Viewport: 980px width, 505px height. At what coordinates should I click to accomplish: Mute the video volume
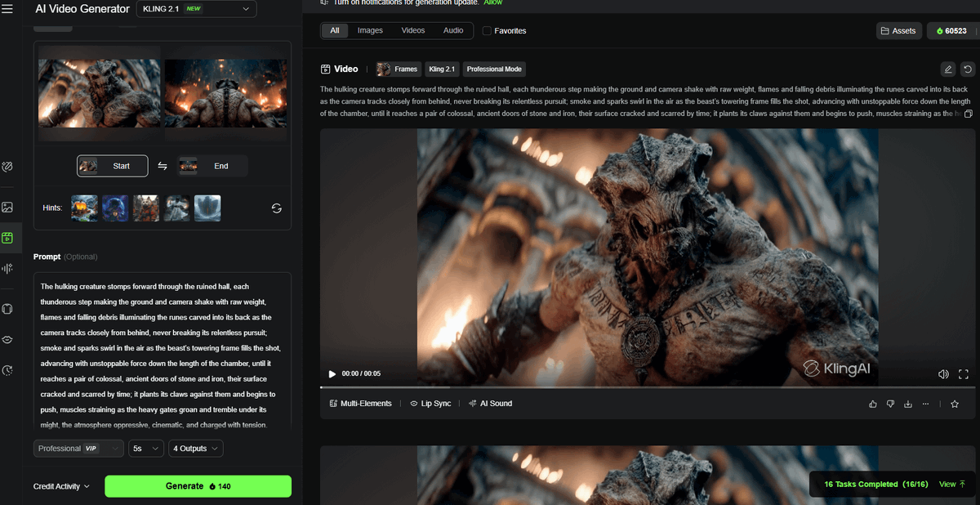coord(943,373)
